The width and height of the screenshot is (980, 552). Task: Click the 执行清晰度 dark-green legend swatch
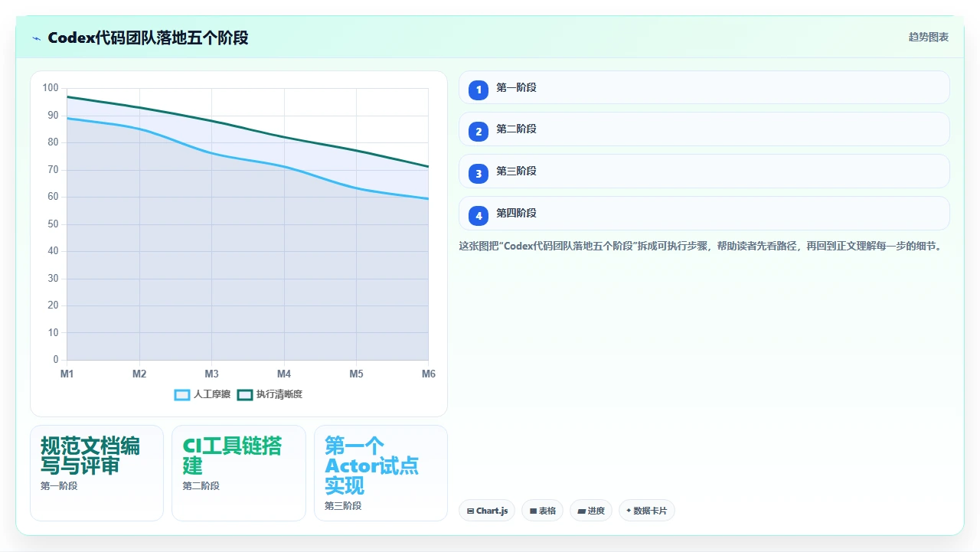click(245, 394)
